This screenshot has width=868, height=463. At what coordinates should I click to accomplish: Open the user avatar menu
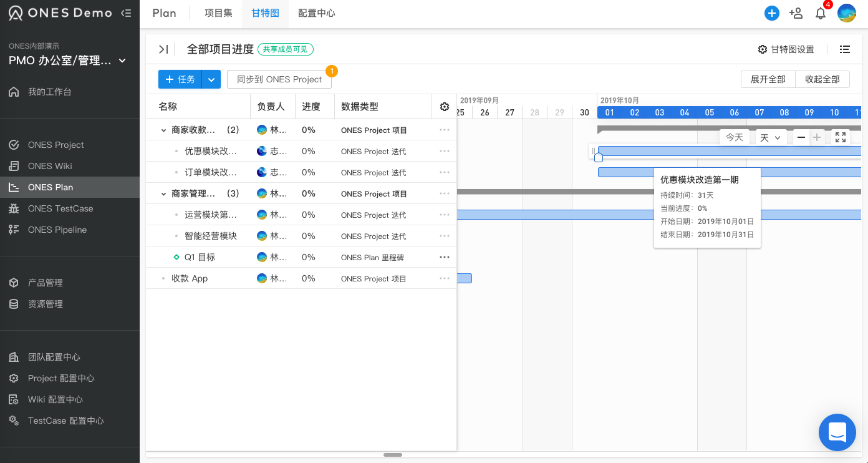click(x=846, y=13)
